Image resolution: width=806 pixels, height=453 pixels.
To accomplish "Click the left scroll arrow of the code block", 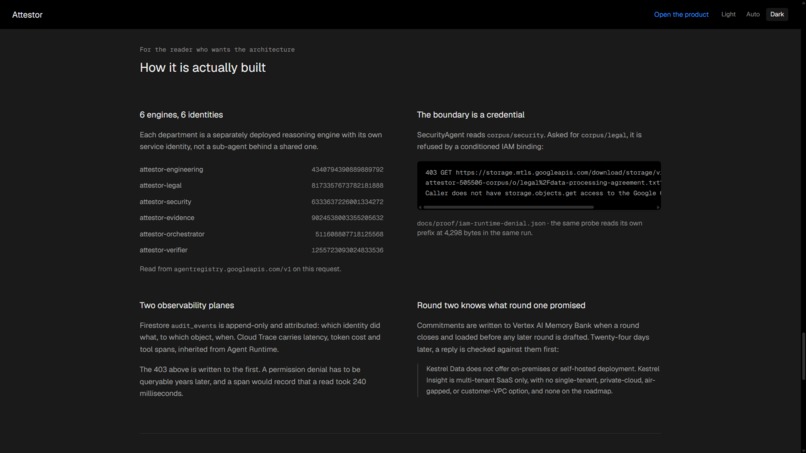I will (x=420, y=207).
